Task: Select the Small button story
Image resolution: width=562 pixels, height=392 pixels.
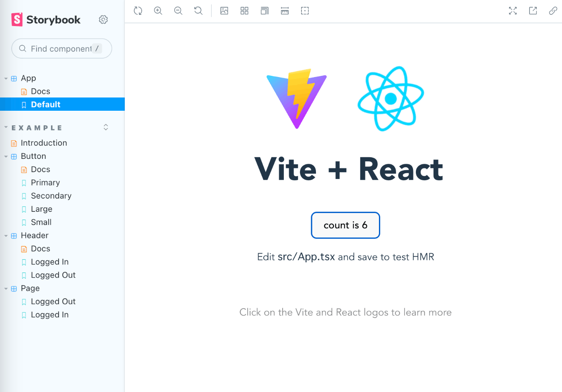Action: tap(41, 222)
